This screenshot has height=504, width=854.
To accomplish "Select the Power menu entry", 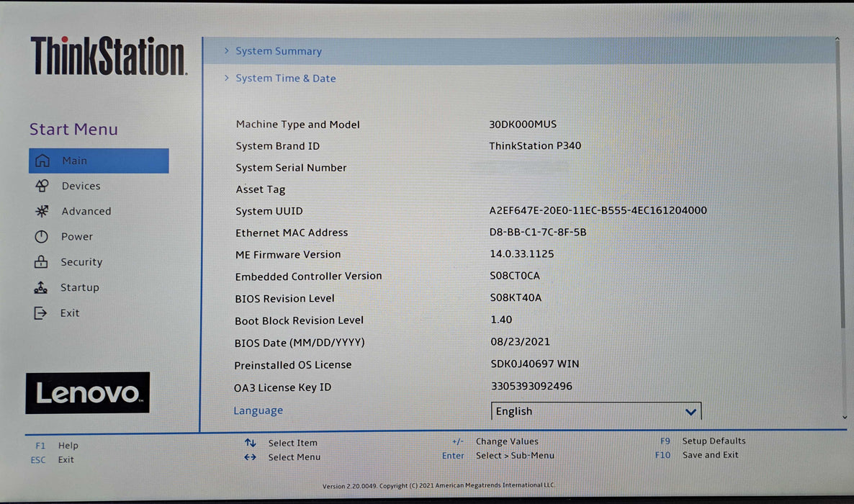I will [77, 236].
